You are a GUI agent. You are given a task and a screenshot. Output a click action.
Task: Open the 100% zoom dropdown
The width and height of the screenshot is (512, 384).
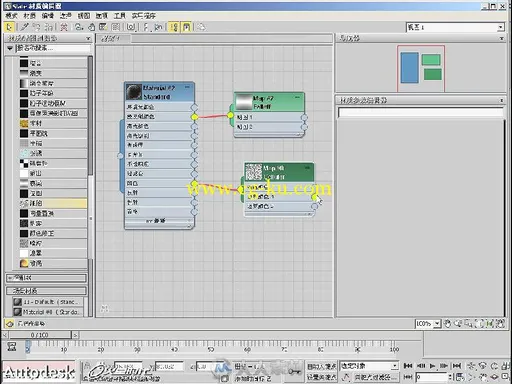437,323
